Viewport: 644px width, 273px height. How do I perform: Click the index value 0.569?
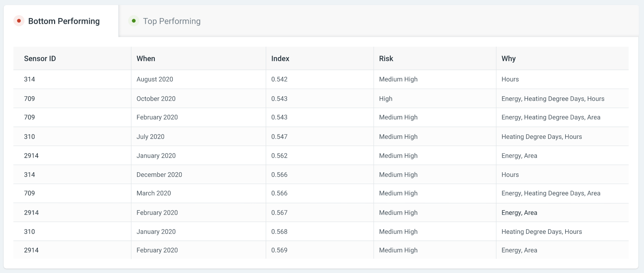click(279, 250)
